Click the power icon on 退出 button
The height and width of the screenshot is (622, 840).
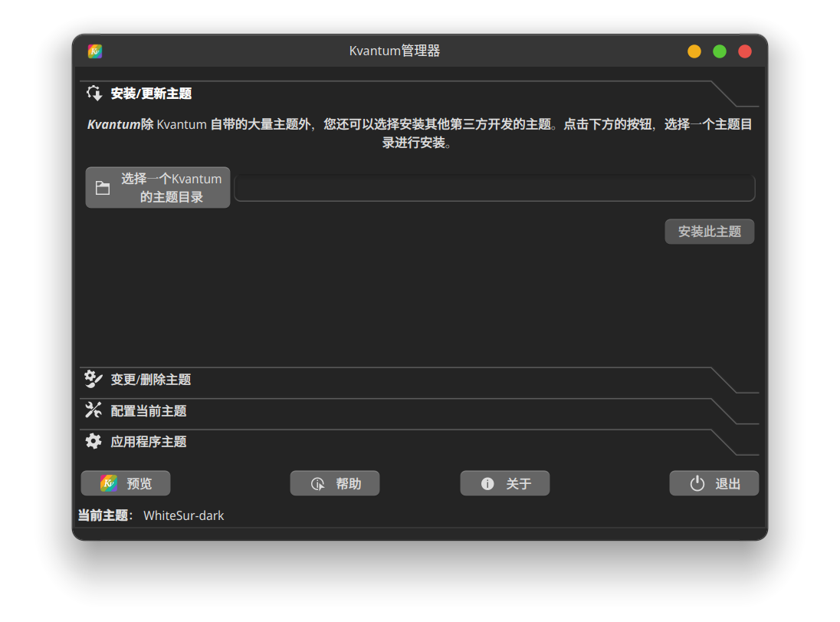point(697,484)
